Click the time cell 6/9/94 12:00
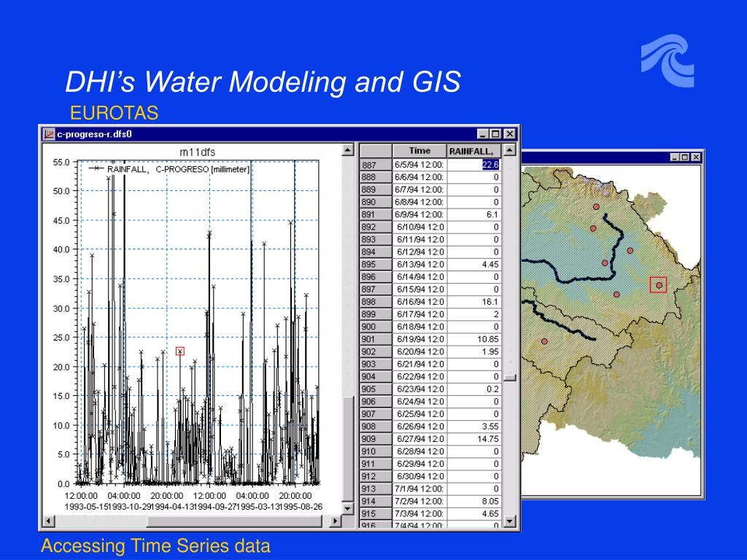The width and height of the screenshot is (747, 560). 419,215
